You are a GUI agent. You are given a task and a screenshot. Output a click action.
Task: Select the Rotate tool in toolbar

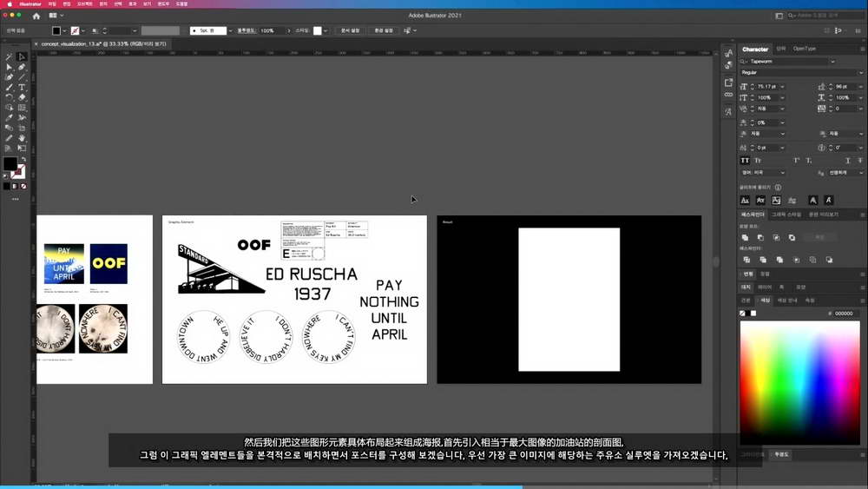coord(9,97)
